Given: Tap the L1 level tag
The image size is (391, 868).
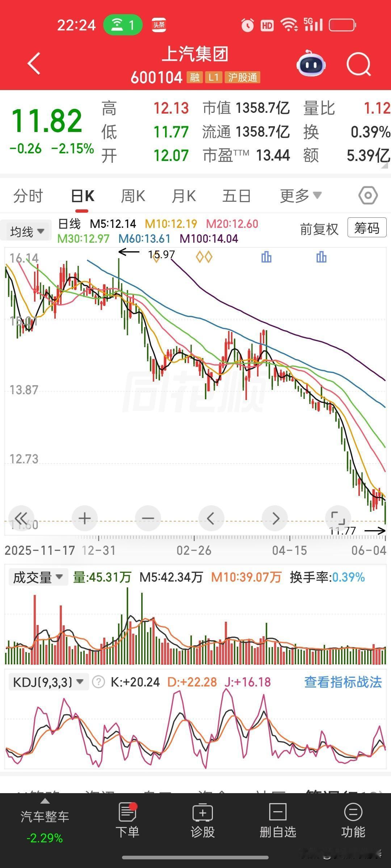Looking at the screenshot, I should (213, 77).
